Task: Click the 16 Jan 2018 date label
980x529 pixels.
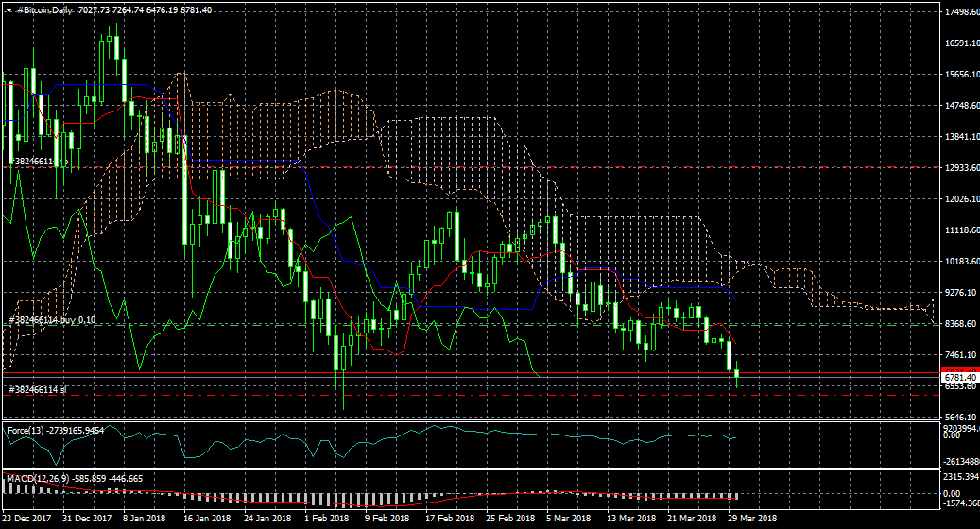Action: click(207, 519)
